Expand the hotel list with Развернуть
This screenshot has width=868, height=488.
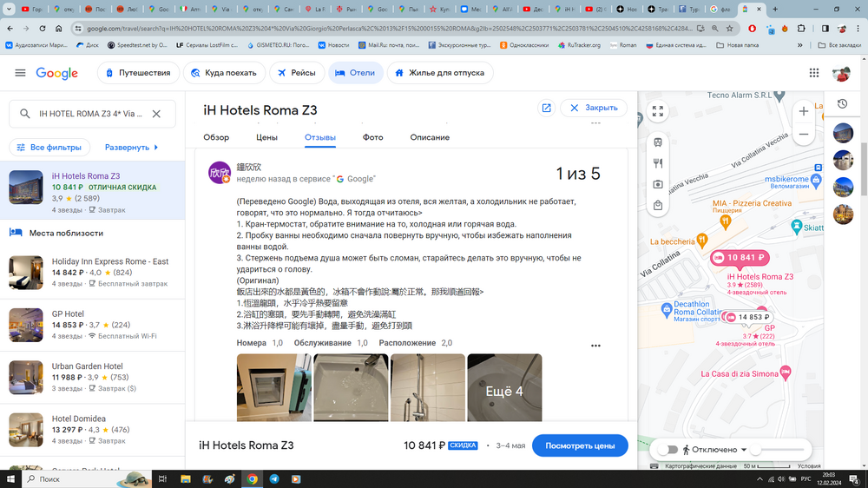[x=131, y=148]
